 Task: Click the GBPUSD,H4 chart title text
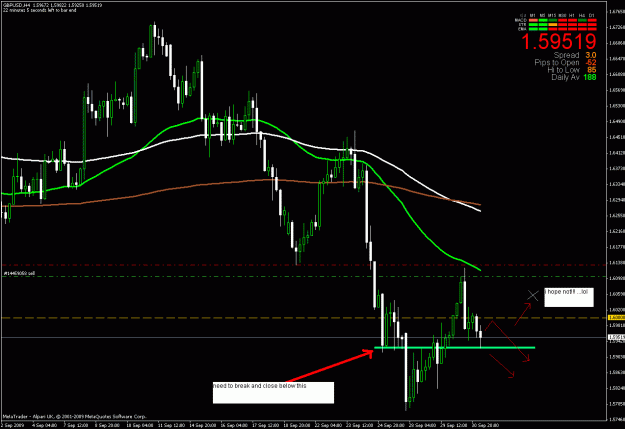[x=16, y=5]
